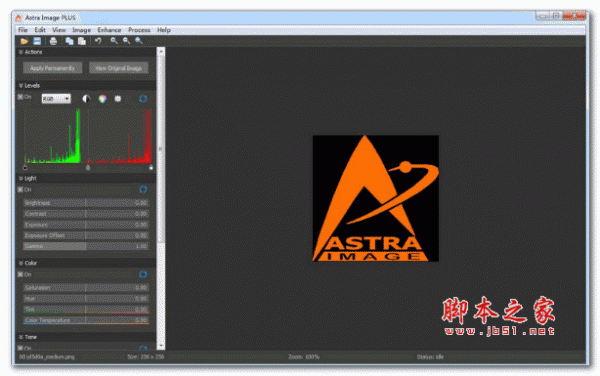Click the Astra Image title bar logo
Screen dimensions: 600x376
[x=18, y=18]
